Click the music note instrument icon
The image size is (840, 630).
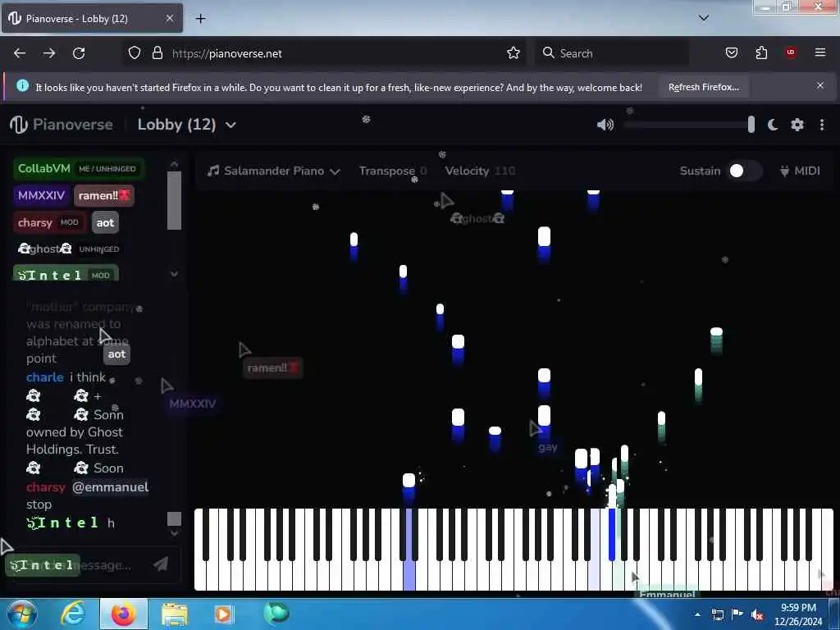pyautogui.click(x=213, y=171)
